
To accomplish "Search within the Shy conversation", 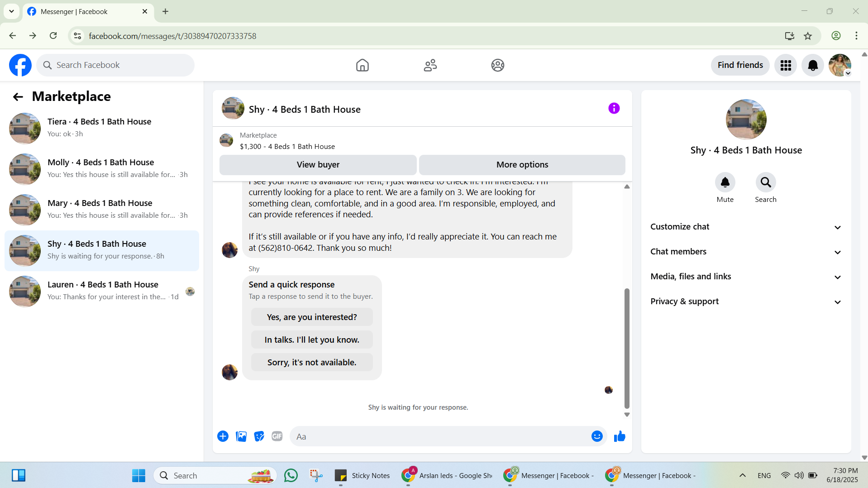I will coord(766,182).
